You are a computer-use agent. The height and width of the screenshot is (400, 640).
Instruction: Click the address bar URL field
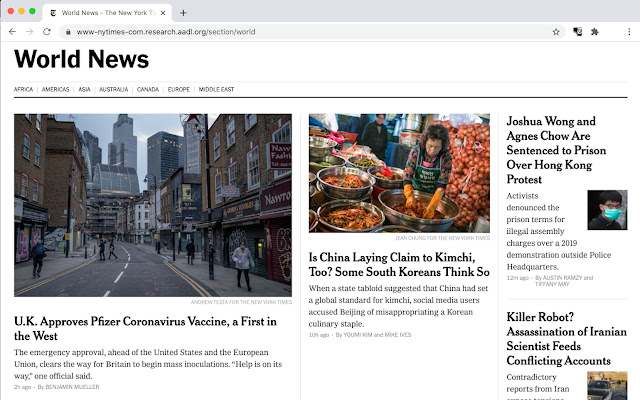312,32
